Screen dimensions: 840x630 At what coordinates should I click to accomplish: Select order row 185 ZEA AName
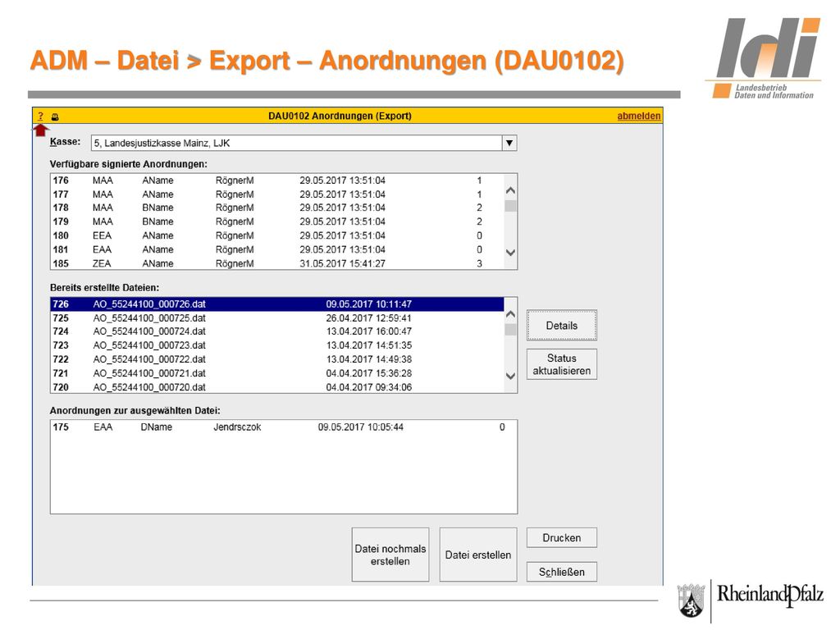(x=277, y=263)
